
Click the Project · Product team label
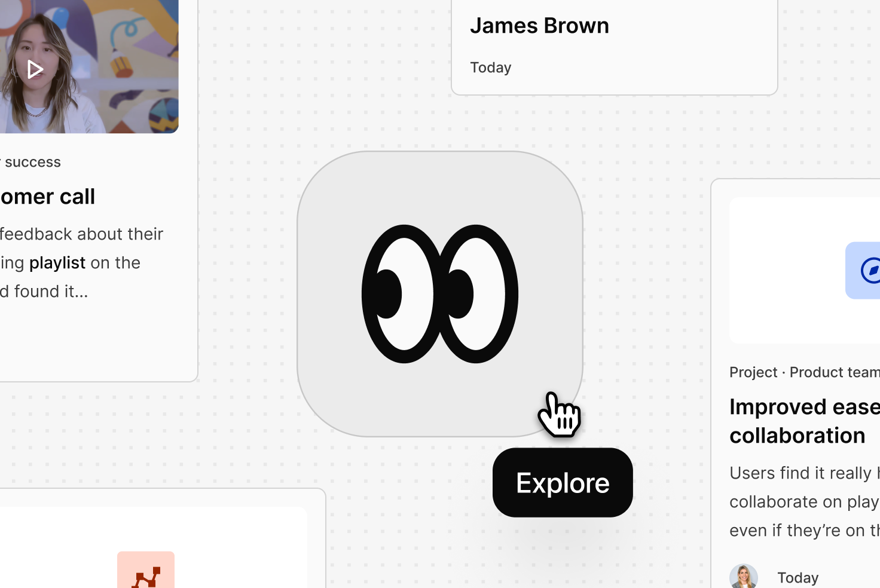point(805,372)
